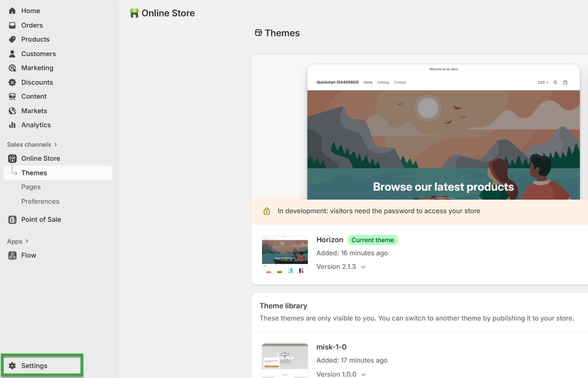
Task: Expand the Apps section chevron
Action: tap(27, 241)
